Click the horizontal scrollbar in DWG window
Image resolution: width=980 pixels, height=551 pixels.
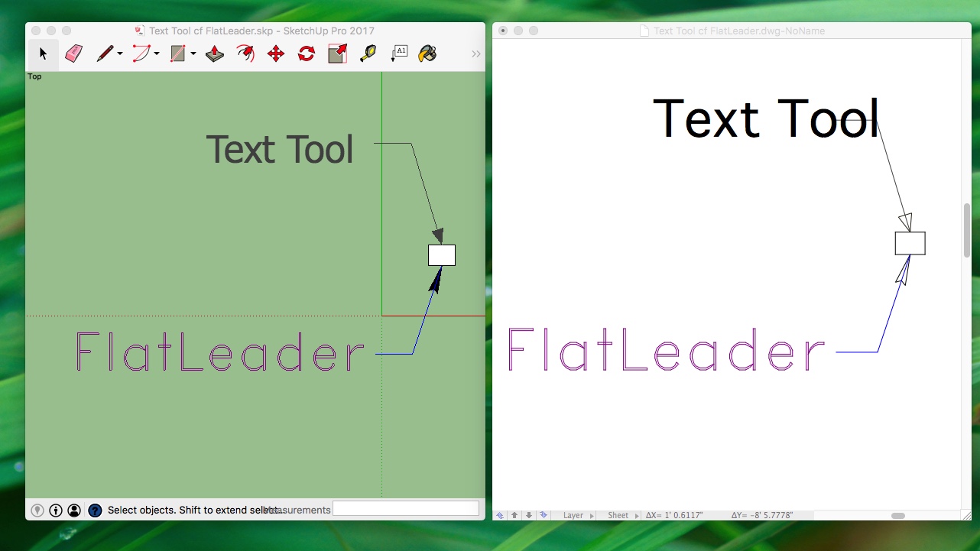897,516
